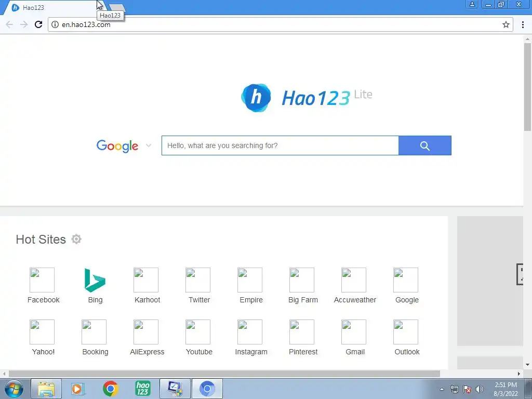Click the scroll down arrow

[x=527, y=365]
